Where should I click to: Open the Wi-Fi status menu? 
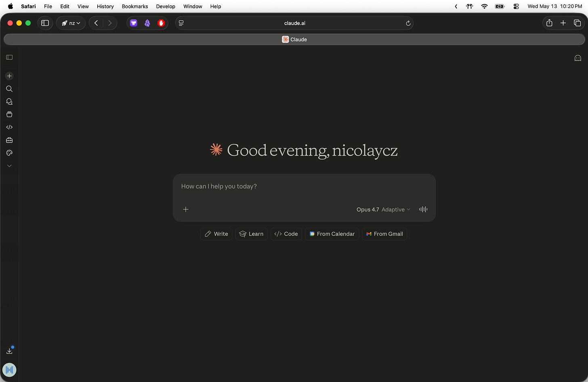[x=484, y=6]
